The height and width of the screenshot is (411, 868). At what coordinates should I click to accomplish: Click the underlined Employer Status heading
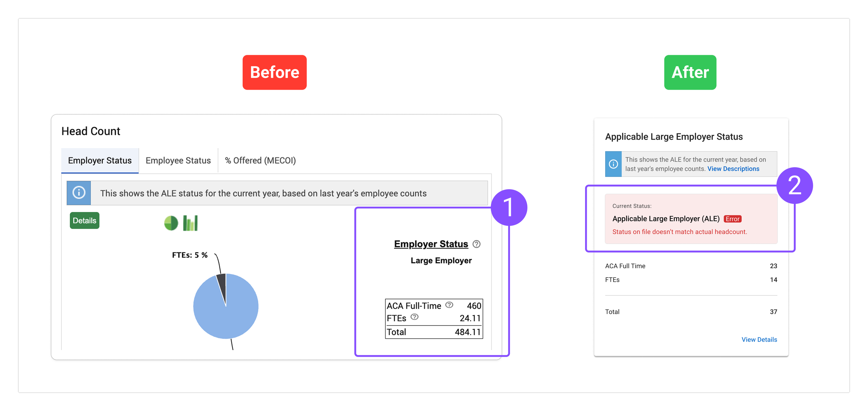431,244
